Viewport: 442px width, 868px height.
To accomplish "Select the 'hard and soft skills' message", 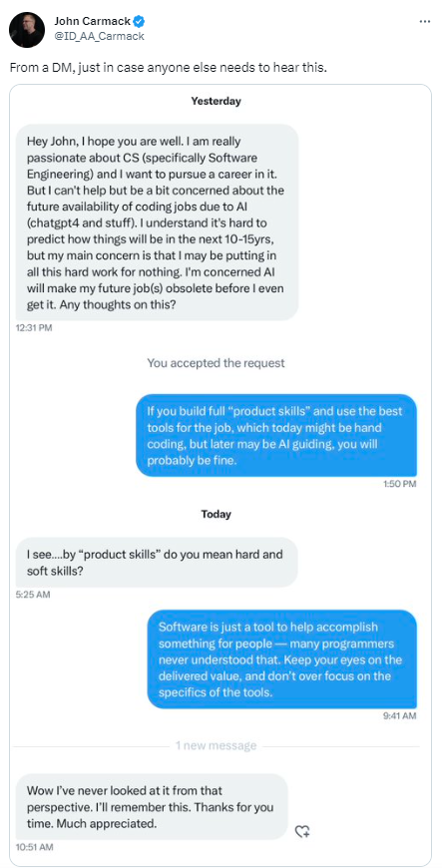I will click(157, 563).
